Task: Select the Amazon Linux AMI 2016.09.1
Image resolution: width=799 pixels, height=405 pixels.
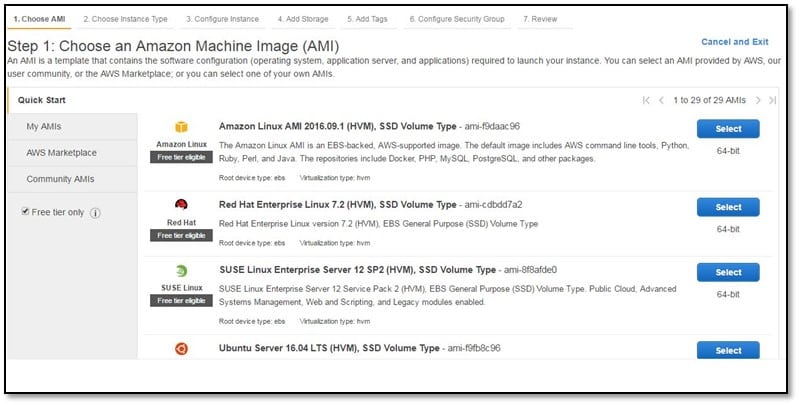Action: coord(728,128)
